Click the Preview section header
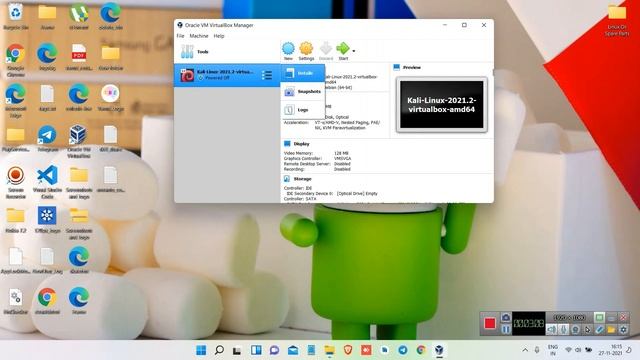The image size is (640, 360). [x=407, y=67]
